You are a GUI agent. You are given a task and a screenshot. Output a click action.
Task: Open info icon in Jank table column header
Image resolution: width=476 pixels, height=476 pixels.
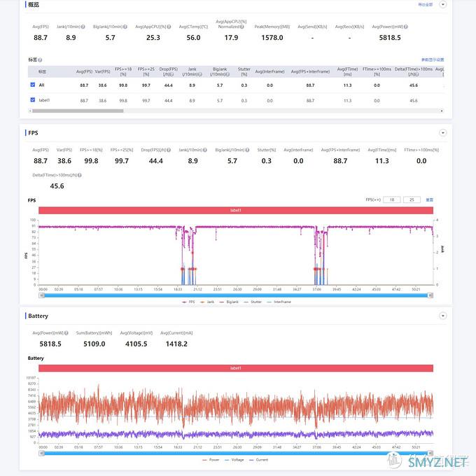tap(200, 74)
